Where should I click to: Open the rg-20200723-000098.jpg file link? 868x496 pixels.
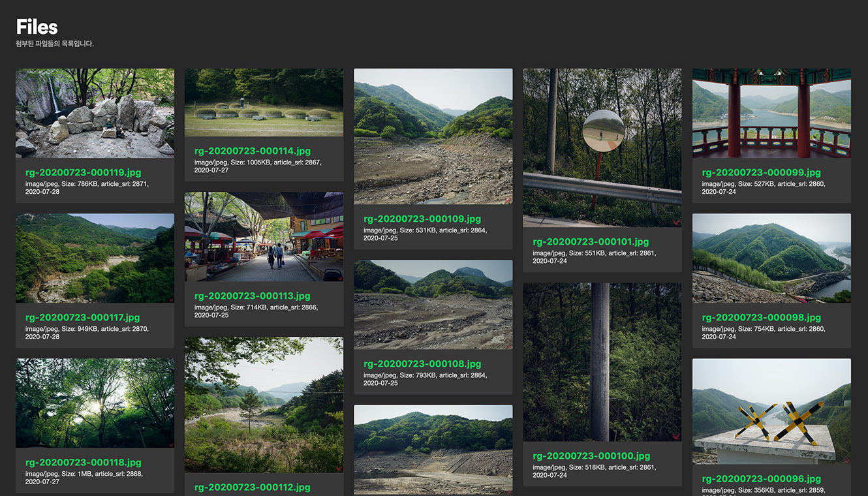click(761, 318)
